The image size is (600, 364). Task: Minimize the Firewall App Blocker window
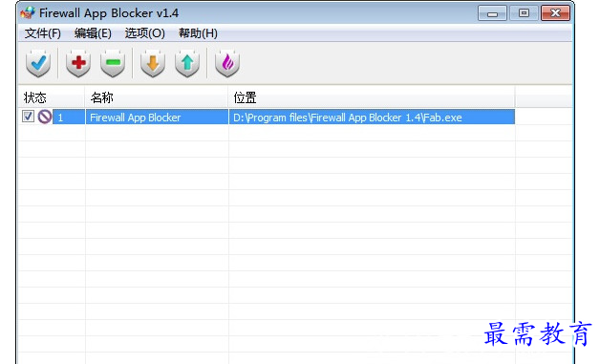(492, 13)
